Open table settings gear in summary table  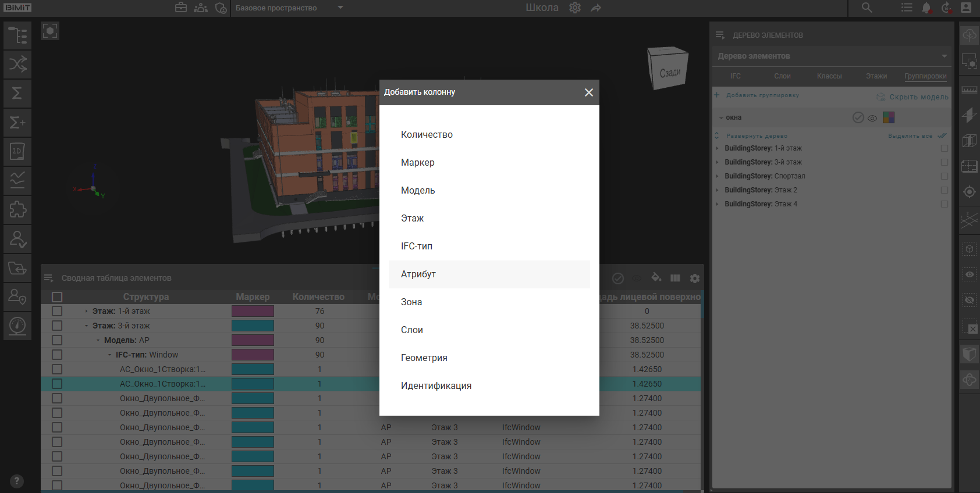(695, 278)
